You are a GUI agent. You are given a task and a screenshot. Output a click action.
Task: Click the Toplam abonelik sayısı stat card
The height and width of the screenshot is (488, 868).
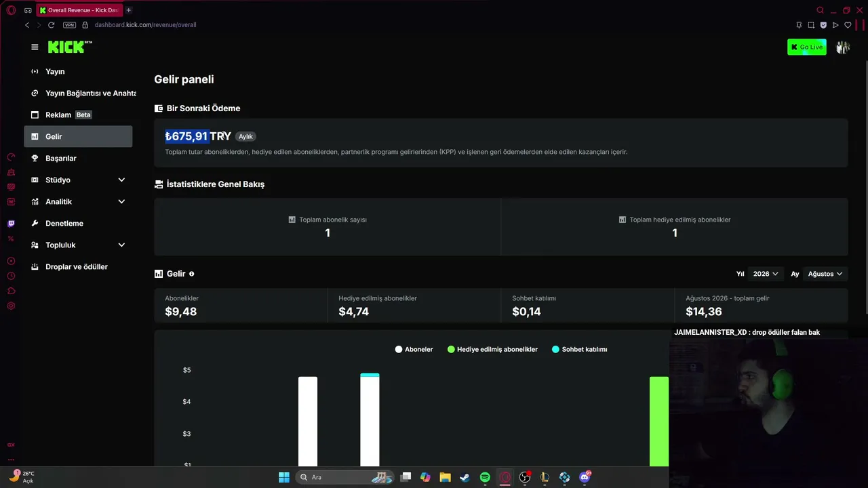(328, 226)
